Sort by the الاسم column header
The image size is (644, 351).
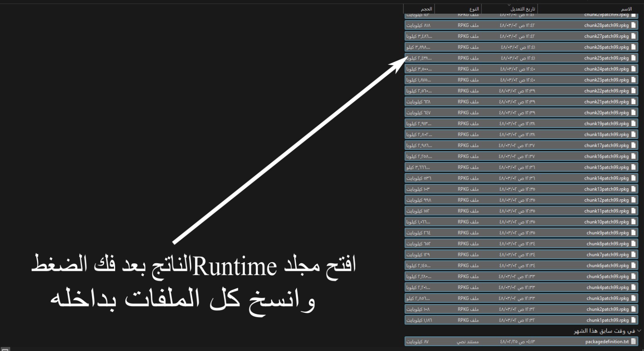pyautogui.click(x=626, y=9)
